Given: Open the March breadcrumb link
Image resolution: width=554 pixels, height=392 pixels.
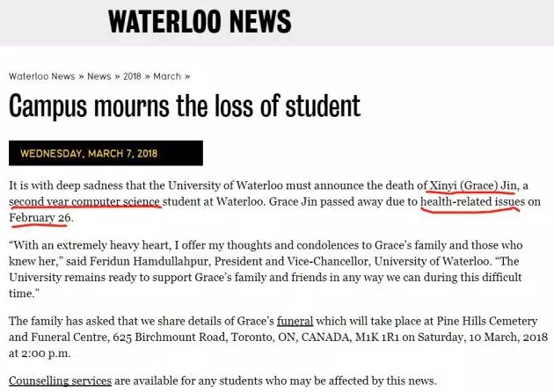Looking at the screenshot, I should click(167, 76).
